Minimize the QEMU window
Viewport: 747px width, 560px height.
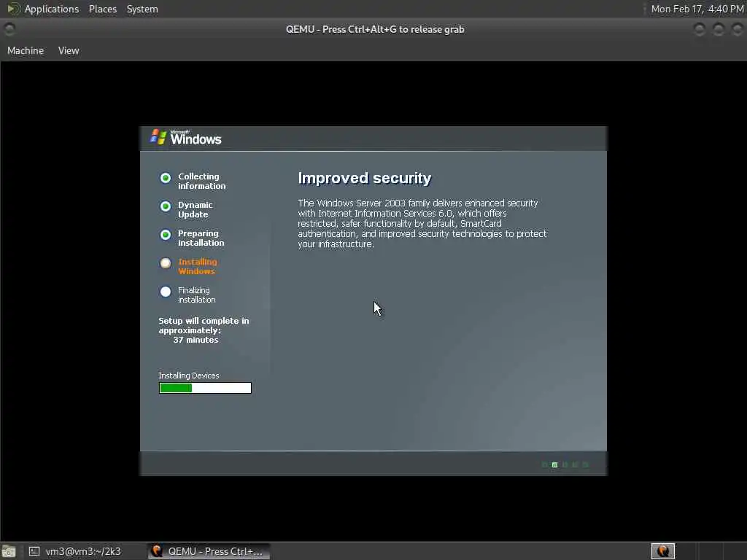(x=700, y=29)
